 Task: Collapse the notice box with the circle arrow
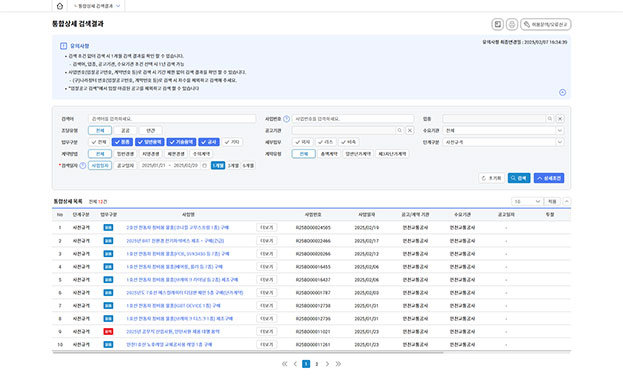tap(562, 93)
